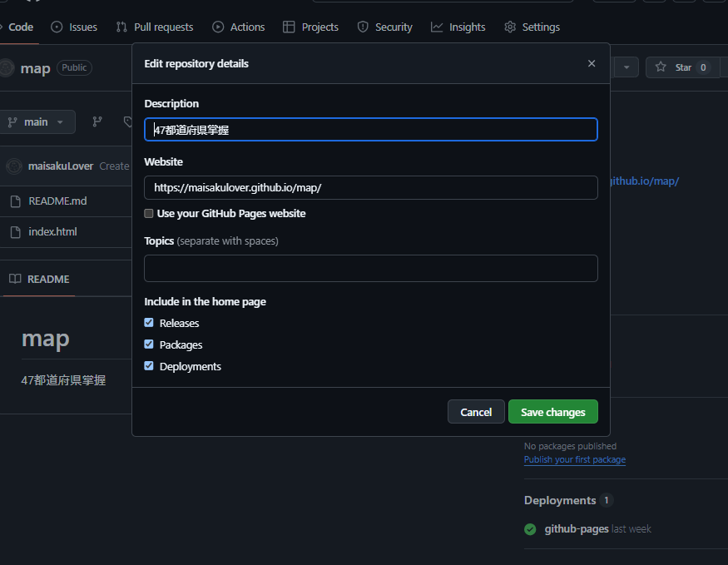Image resolution: width=728 pixels, height=565 pixels.
Task: Open the Security tab
Action: 385,27
